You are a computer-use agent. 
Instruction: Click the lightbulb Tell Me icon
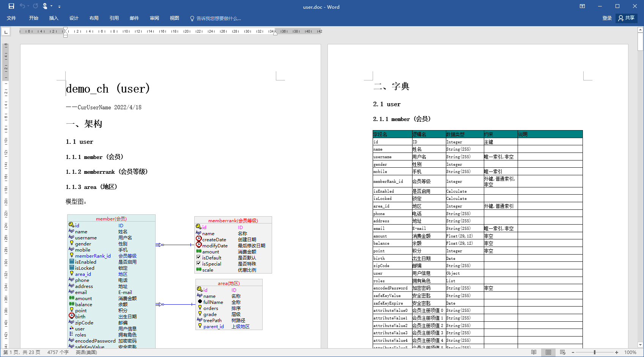[192, 19]
